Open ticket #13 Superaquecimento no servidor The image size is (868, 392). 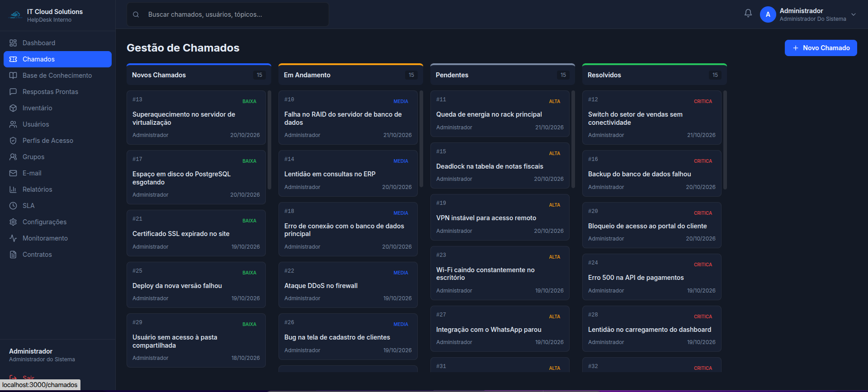pos(196,118)
